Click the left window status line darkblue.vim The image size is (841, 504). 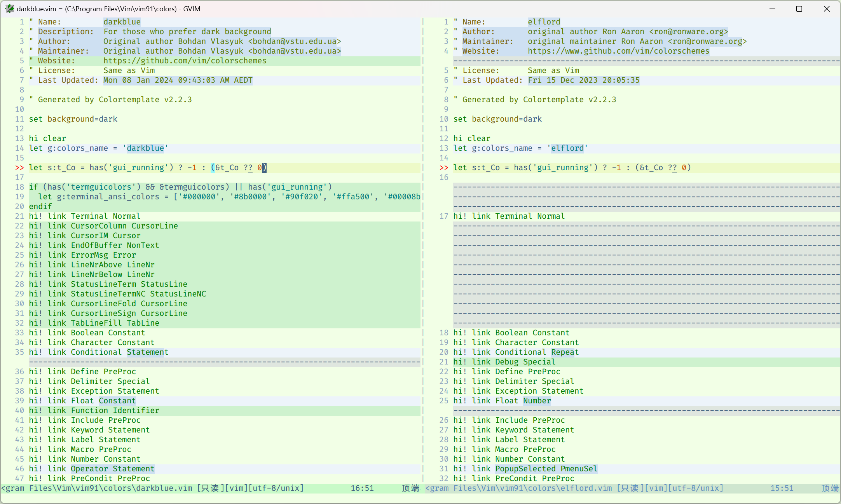211,488
